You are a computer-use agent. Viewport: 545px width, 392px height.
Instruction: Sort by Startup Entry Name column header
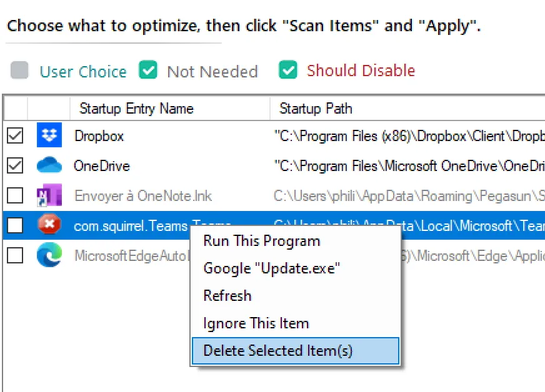click(169, 109)
